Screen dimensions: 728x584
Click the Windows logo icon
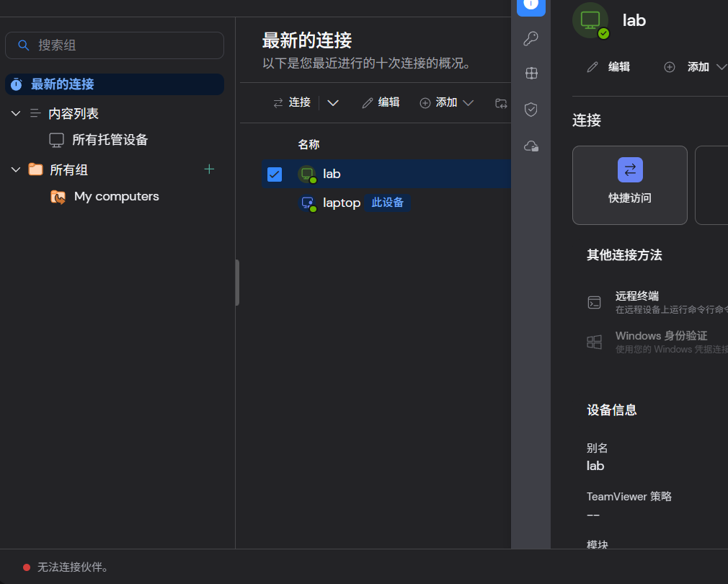pyautogui.click(x=594, y=342)
